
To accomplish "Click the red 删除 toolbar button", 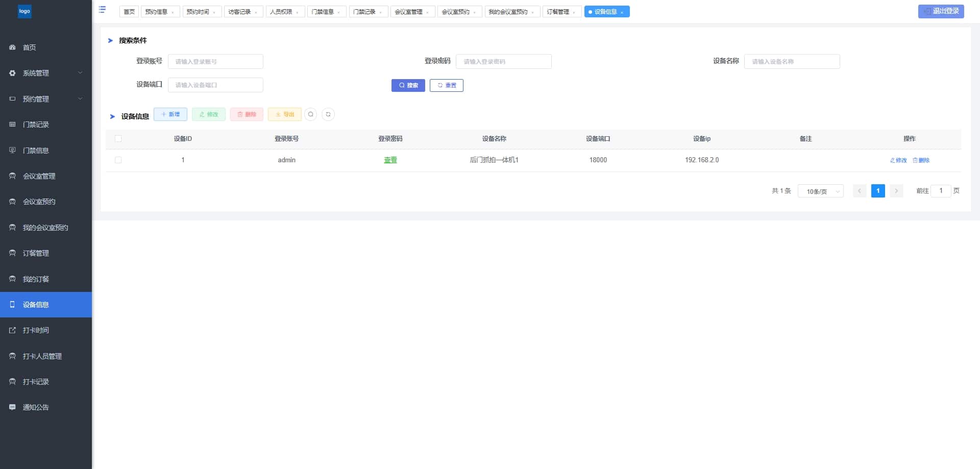I will (x=247, y=114).
